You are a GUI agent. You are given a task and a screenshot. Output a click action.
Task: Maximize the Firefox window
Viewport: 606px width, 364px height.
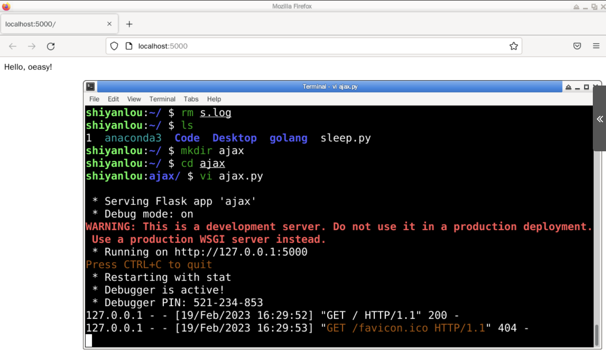(x=594, y=7)
